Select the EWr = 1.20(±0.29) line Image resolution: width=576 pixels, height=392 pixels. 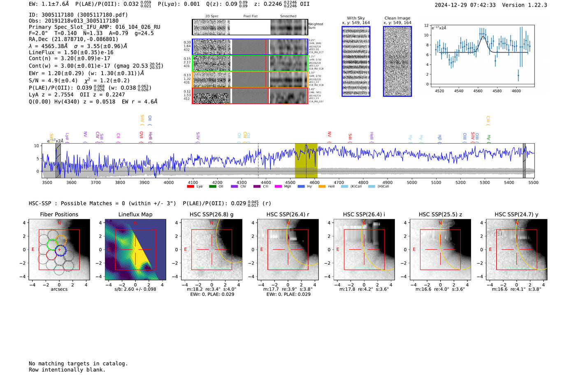click(x=86, y=73)
